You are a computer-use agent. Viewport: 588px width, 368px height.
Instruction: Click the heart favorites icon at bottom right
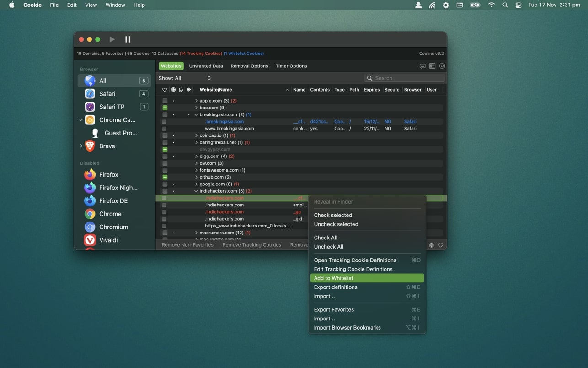coord(441,245)
